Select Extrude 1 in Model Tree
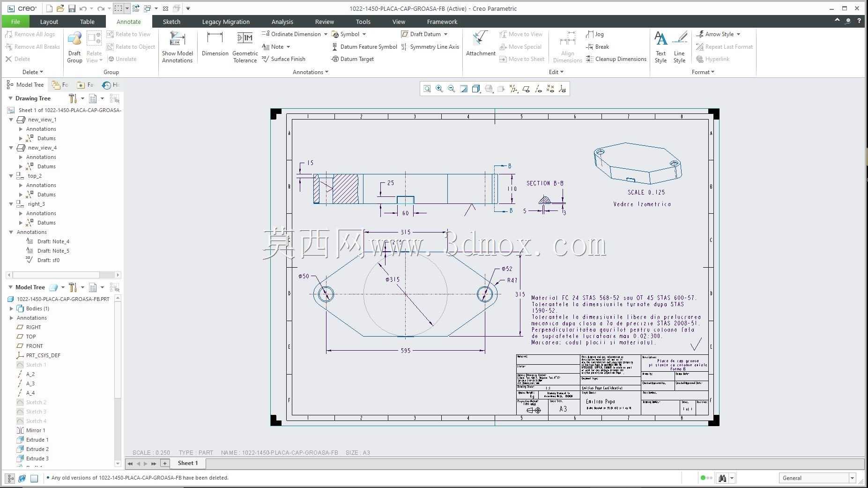The height and width of the screenshot is (488, 868). [37, 440]
